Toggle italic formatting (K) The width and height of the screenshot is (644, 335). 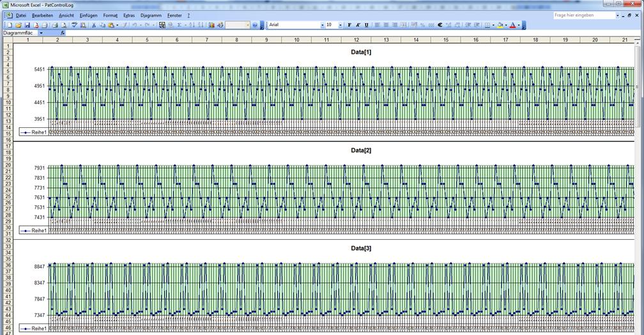point(358,25)
